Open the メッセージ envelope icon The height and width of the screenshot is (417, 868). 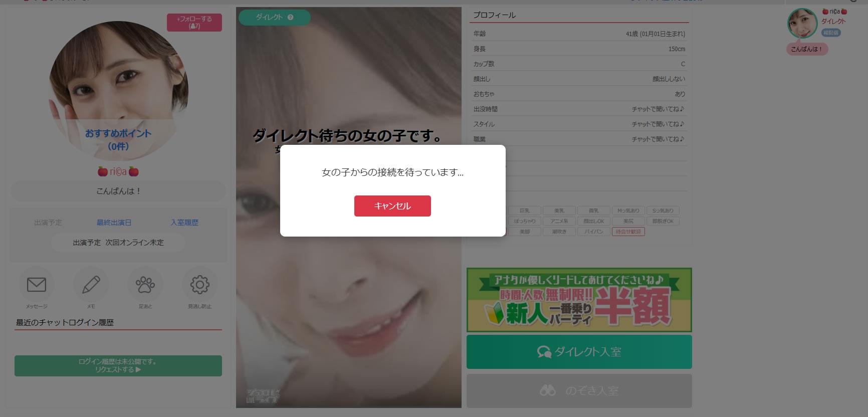(x=37, y=285)
